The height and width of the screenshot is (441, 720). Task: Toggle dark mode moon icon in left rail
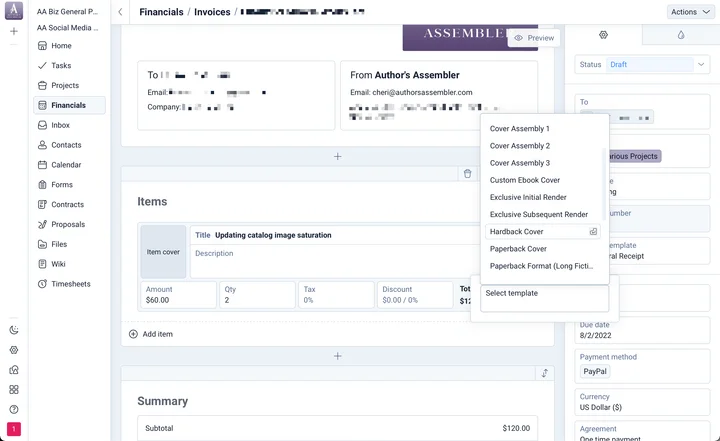pyautogui.click(x=14, y=330)
